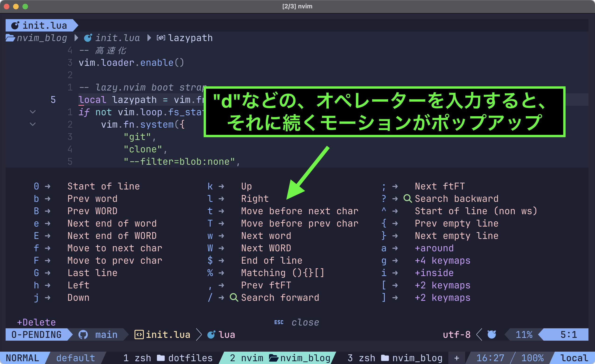595x364 pixels.
Task: Click the open folder icon in nvim tab
Action: point(274,358)
